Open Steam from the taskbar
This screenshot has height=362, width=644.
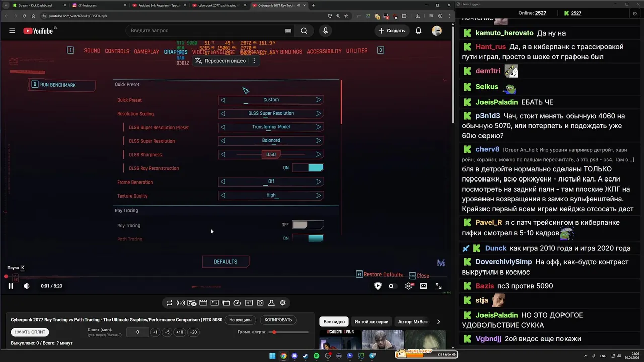(x=305, y=356)
